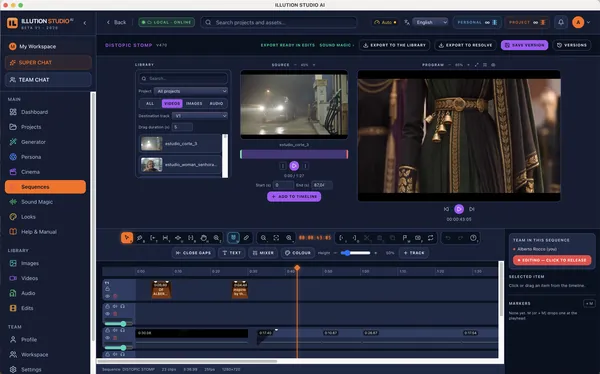
Task: Click Add to Timeline button
Action: click(x=294, y=196)
